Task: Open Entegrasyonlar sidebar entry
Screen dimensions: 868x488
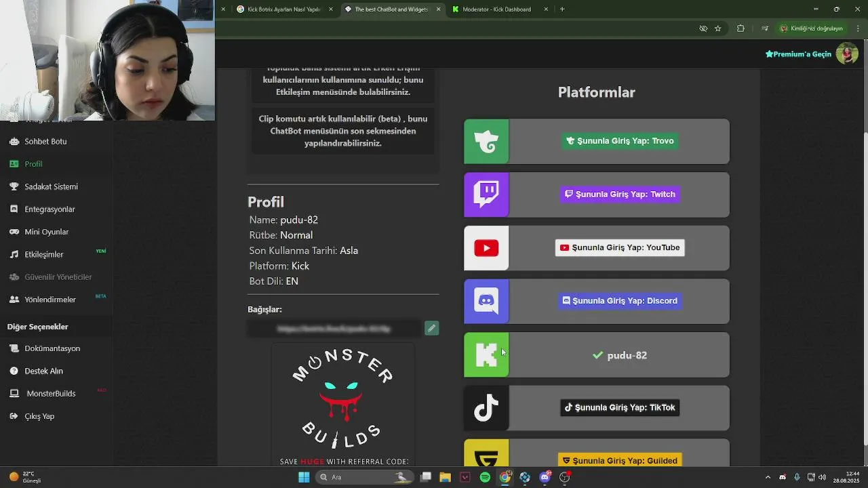Action: pyautogui.click(x=50, y=209)
